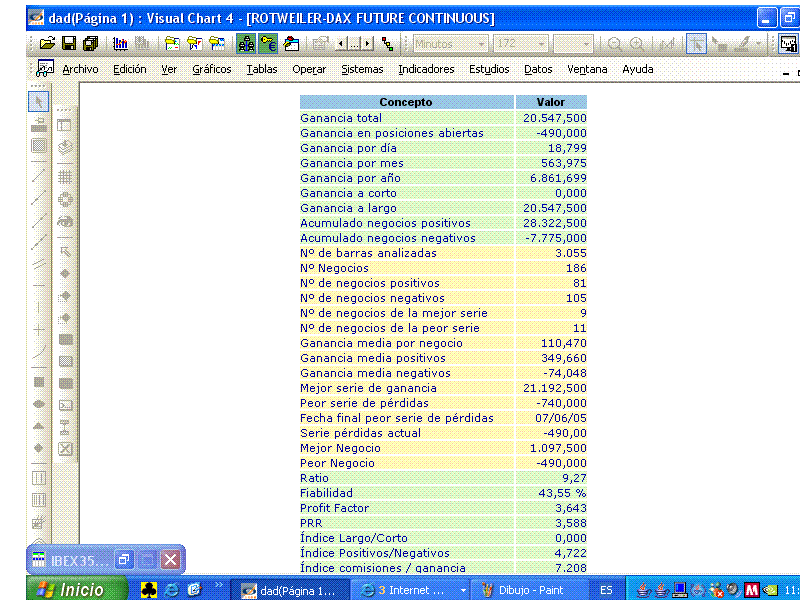Click the red M tray icon
800x600 pixels.
752,590
